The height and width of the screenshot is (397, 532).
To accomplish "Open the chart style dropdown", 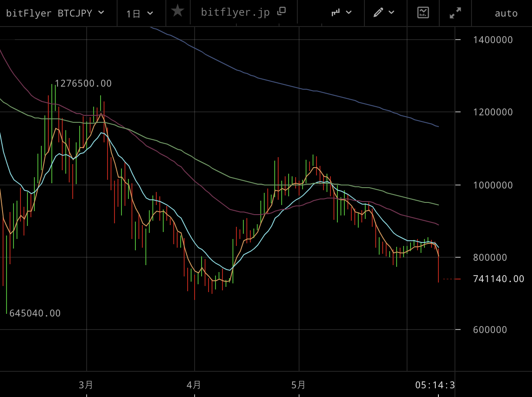I will 341,13.
